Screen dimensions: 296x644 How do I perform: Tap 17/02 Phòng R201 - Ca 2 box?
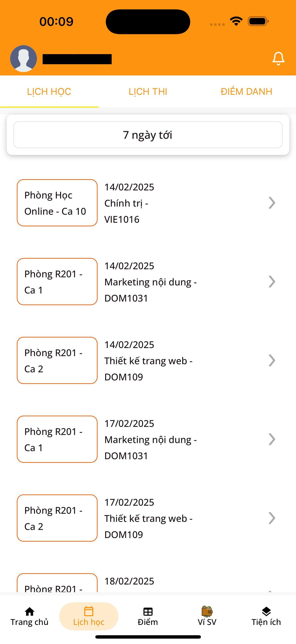[x=57, y=518]
